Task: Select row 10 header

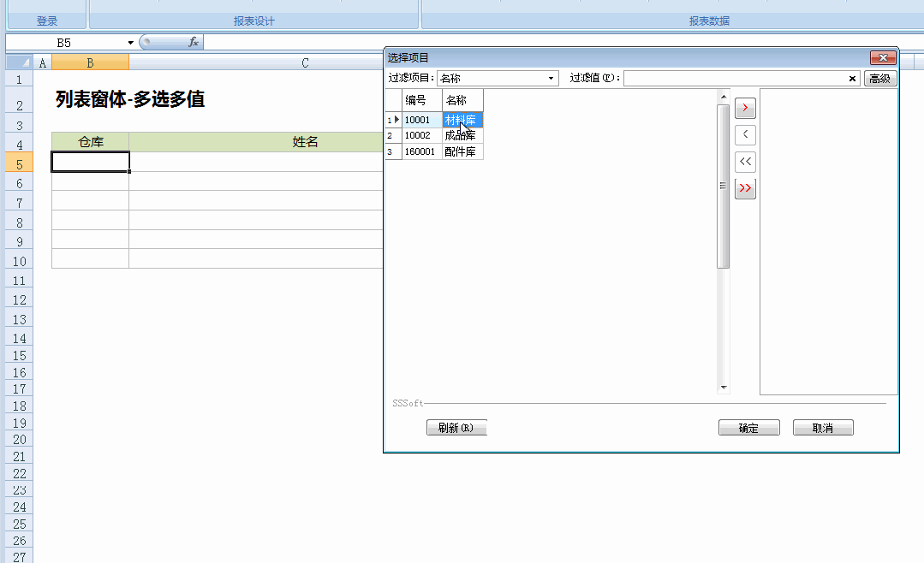Action: click(20, 261)
